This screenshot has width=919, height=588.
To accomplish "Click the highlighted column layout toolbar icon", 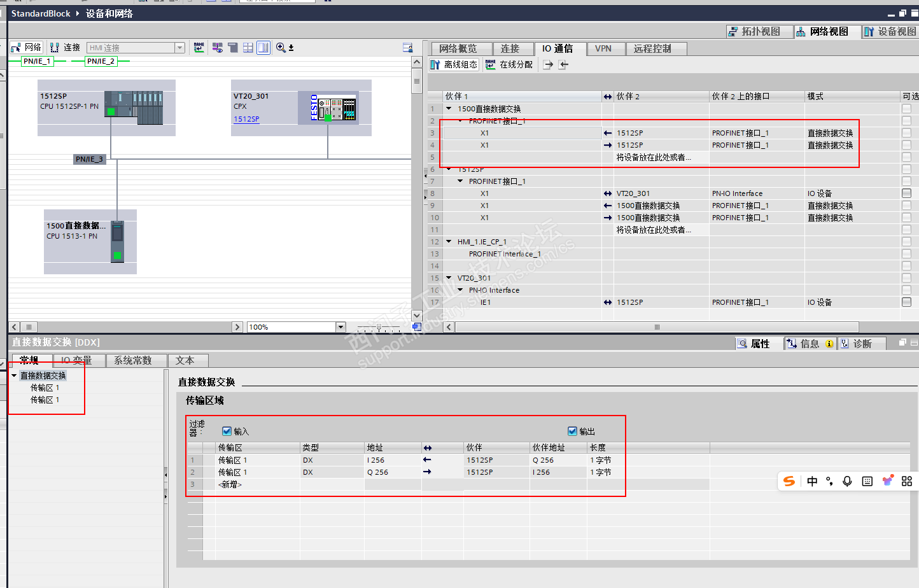I will pyautogui.click(x=263, y=48).
